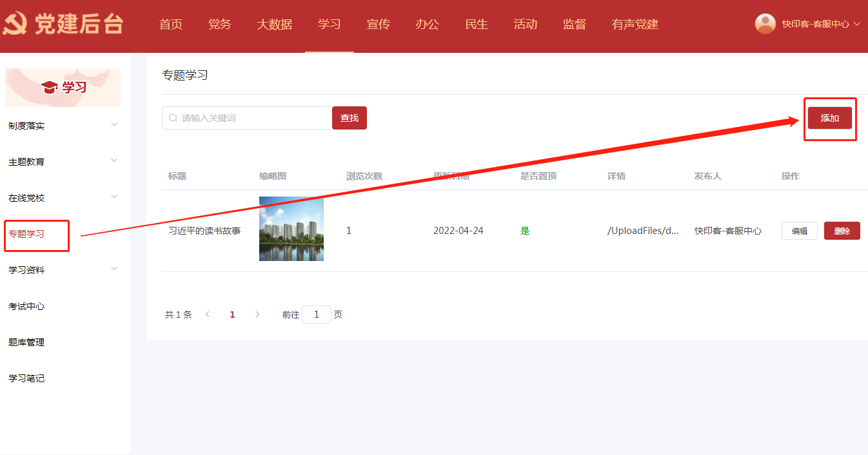Expand the 在线党校 sidebar menu
The width and height of the screenshot is (868, 455).
point(114,197)
